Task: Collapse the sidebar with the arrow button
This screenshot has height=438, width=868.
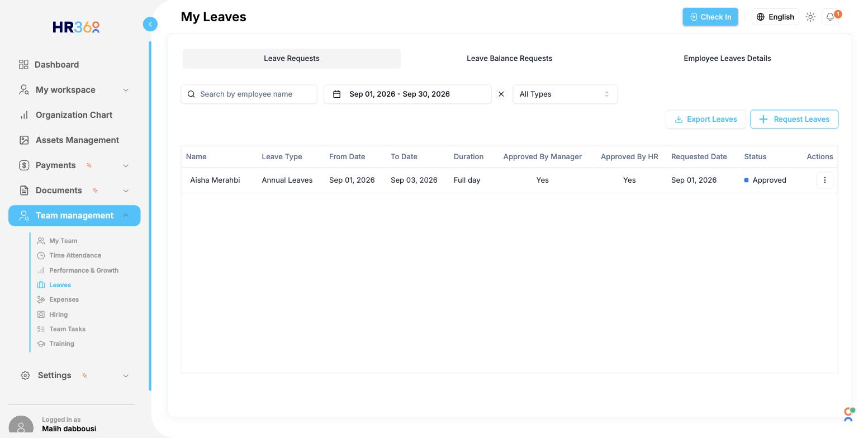Action: pyautogui.click(x=150, y=24)
